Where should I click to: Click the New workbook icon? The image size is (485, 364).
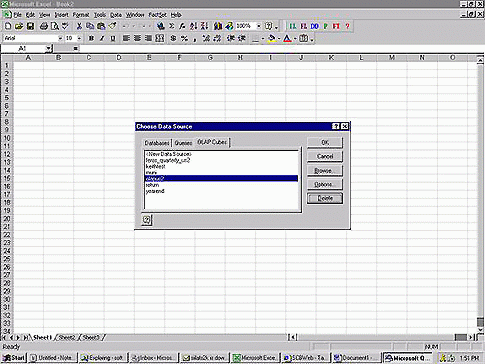click(8, 26)
